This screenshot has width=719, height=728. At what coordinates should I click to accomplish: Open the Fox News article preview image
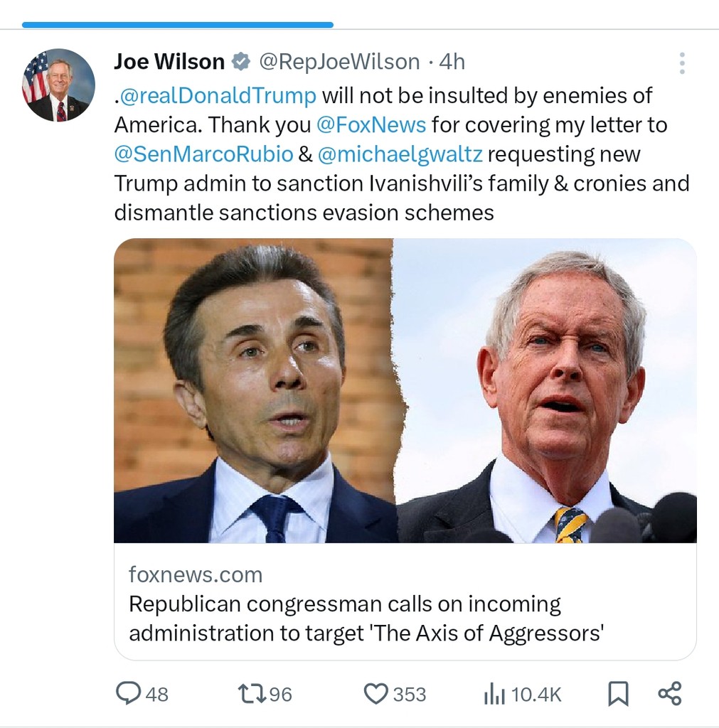tap(405, 390)
